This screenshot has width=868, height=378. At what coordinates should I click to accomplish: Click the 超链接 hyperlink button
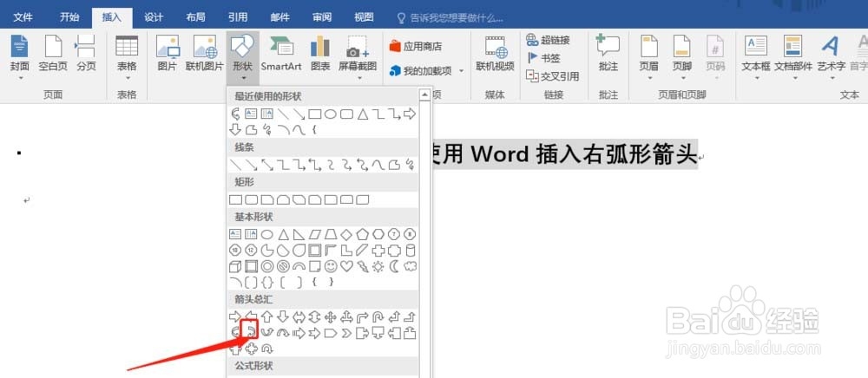[x=548, y=40]
